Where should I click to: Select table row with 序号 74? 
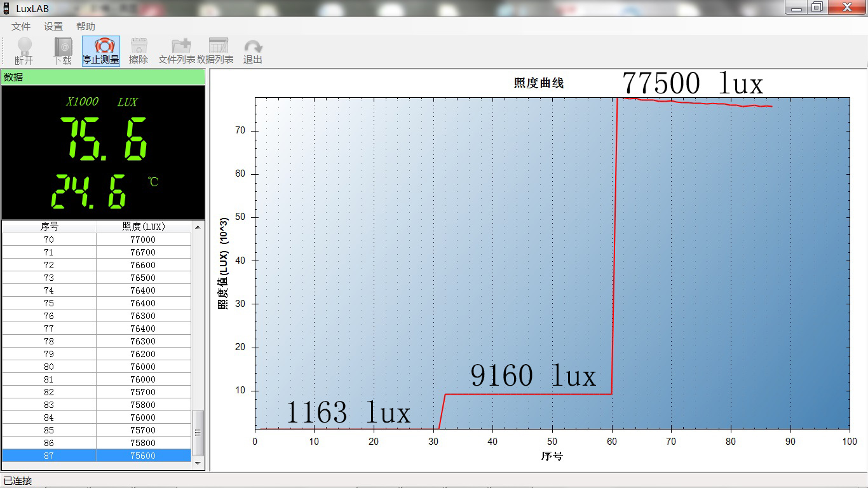(97, 290)
